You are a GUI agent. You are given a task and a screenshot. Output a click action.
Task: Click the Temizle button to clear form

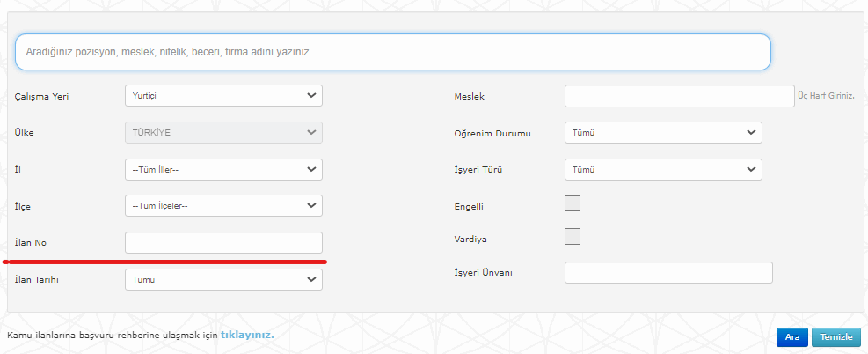(x=836, y=337)
